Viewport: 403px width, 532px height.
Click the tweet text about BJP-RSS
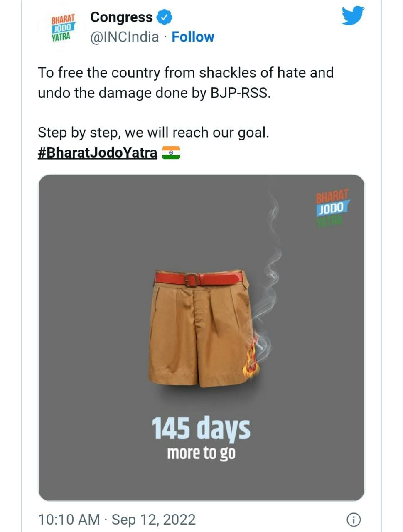(186, 82)
